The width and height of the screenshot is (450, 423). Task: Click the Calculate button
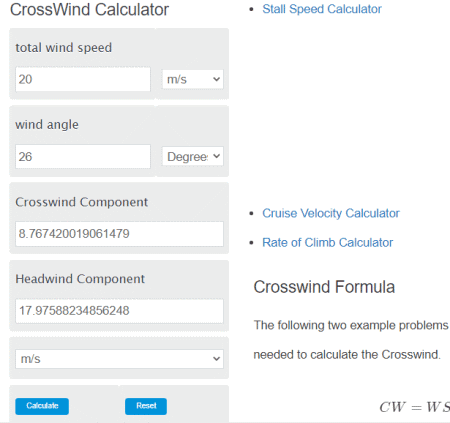[x=42, y=406]
